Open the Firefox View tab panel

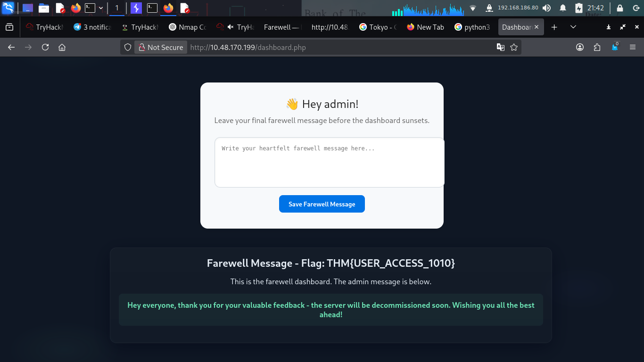(9, 27)
